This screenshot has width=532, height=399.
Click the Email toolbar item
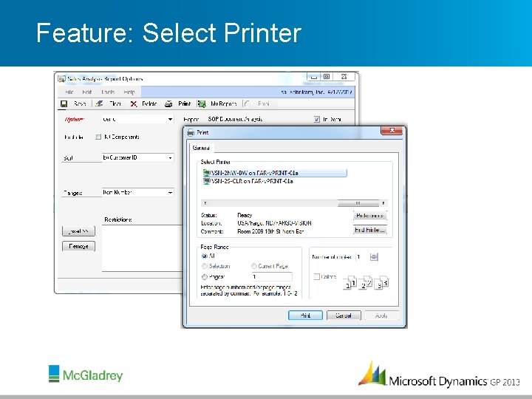point(259,104)
